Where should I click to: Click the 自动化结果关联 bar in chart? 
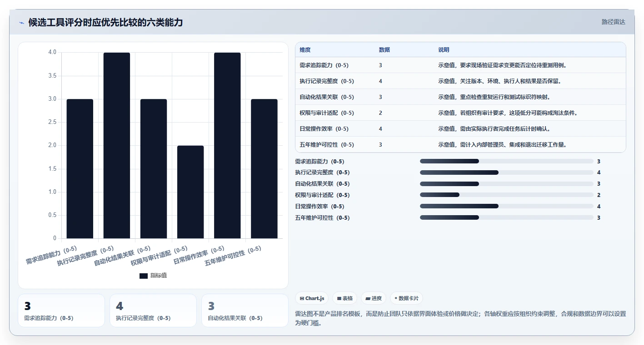(x=154, y=168)
